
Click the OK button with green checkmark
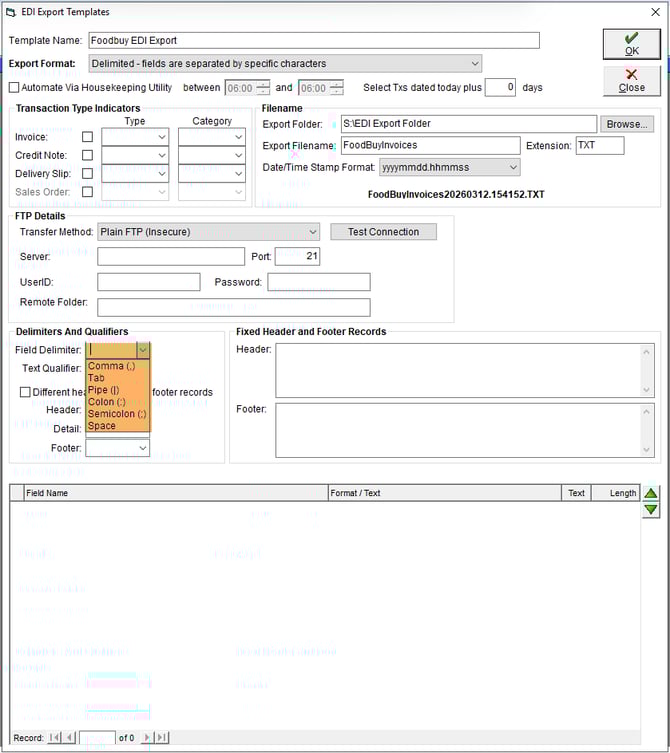click(x=632, y=44)
